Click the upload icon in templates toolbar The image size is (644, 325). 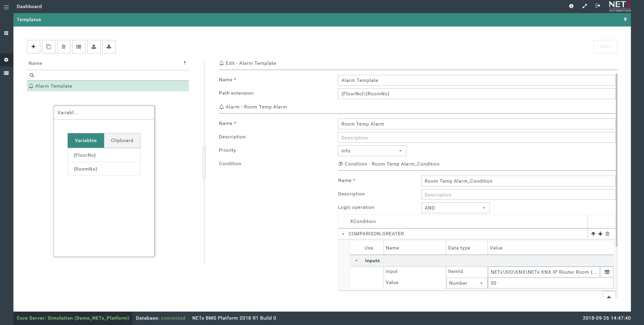coord(94,47)
